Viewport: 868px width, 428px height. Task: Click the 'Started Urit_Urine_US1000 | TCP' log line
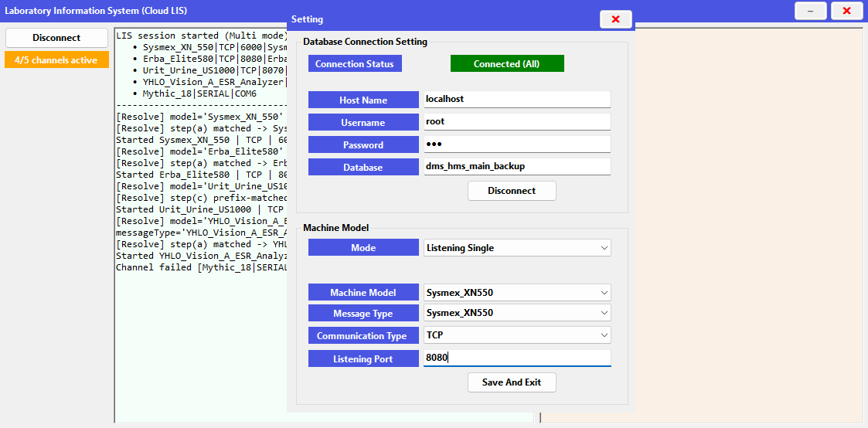(202, 209)
